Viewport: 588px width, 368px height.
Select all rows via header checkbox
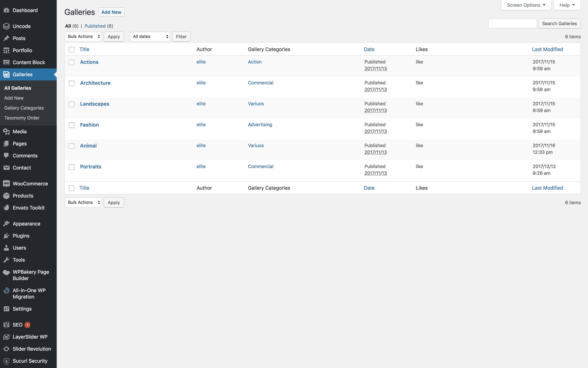(71, 50)
